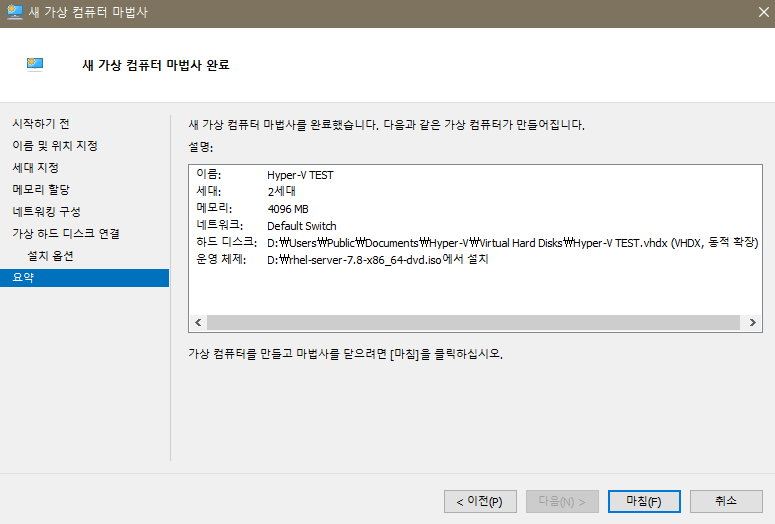
Task: Open the 이름 및 위치 지정 step
Action: pos(55,145)
